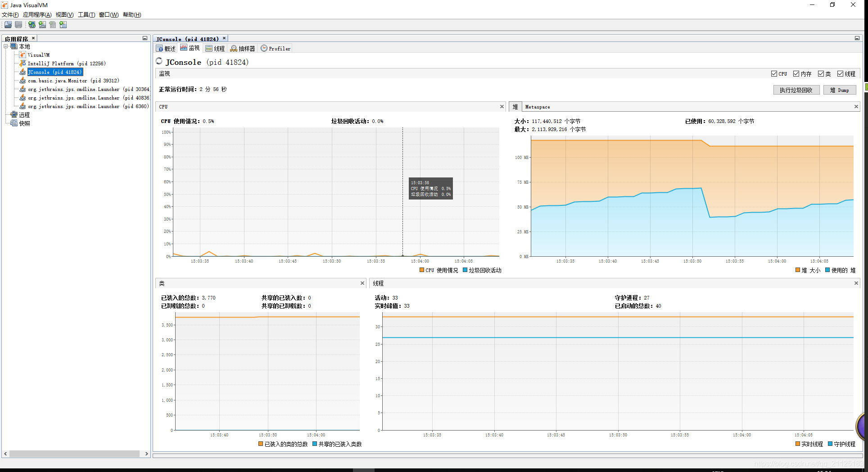Switch to the Metaspace tab

point(538,107)
